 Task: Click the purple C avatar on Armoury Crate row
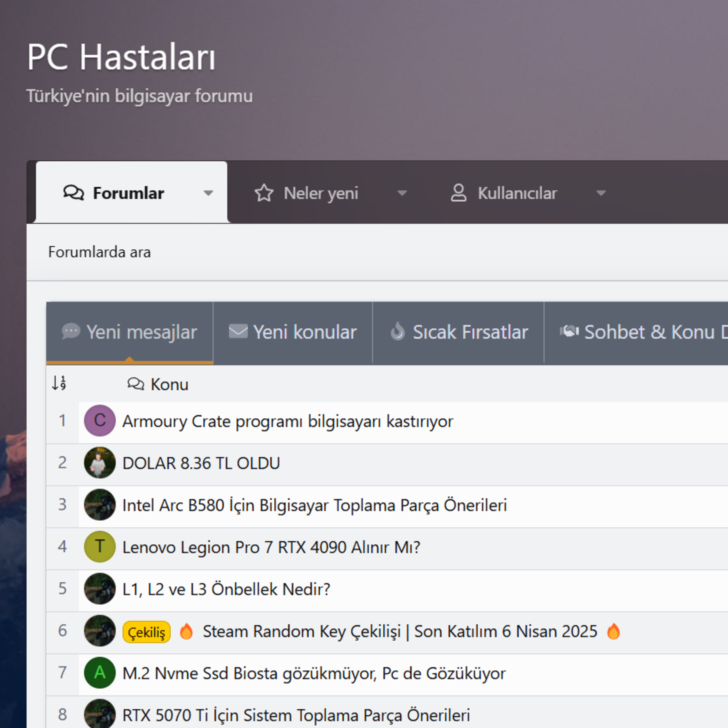pos(99,421)
